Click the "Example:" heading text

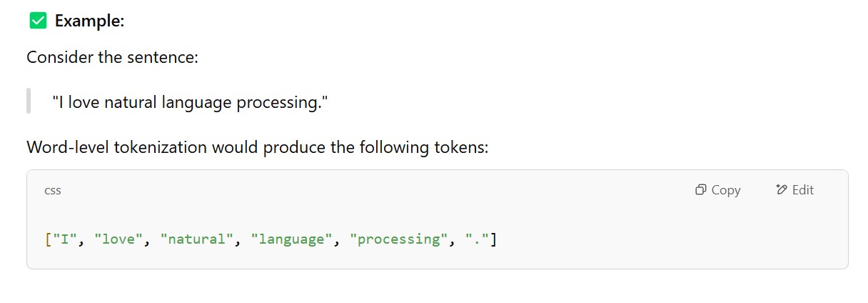89,21
